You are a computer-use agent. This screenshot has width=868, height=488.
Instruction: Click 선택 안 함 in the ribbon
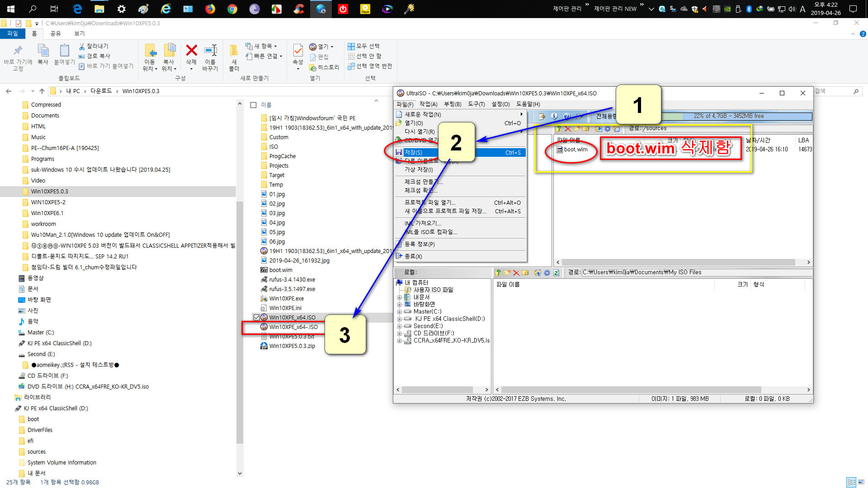click(x=364, y=56)
